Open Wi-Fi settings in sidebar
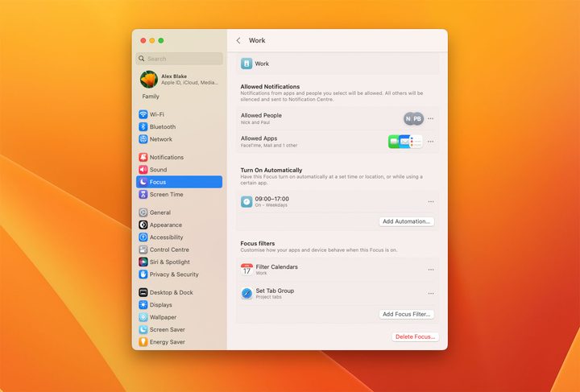Viewport: 580px width, 392px height. click(x=180, y=114)
